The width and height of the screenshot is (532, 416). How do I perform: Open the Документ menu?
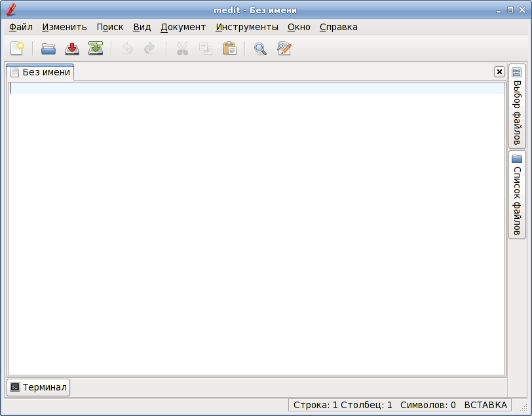(183, 27)
